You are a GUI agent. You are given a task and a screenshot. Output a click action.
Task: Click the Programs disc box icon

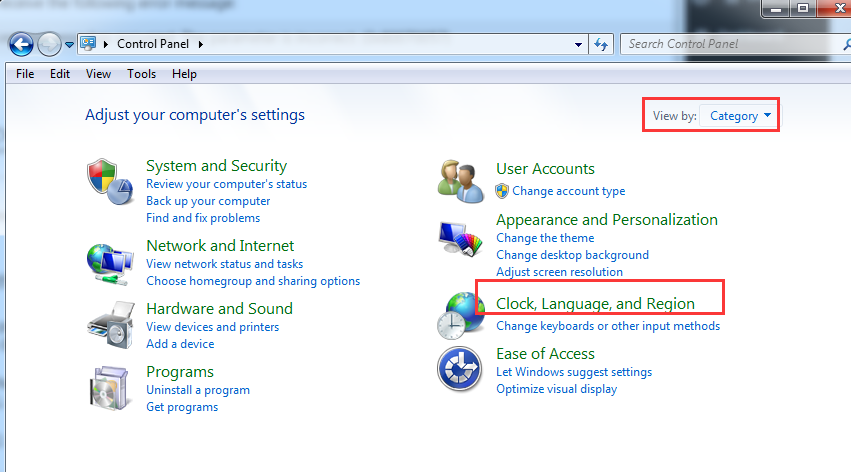point(110,388)
